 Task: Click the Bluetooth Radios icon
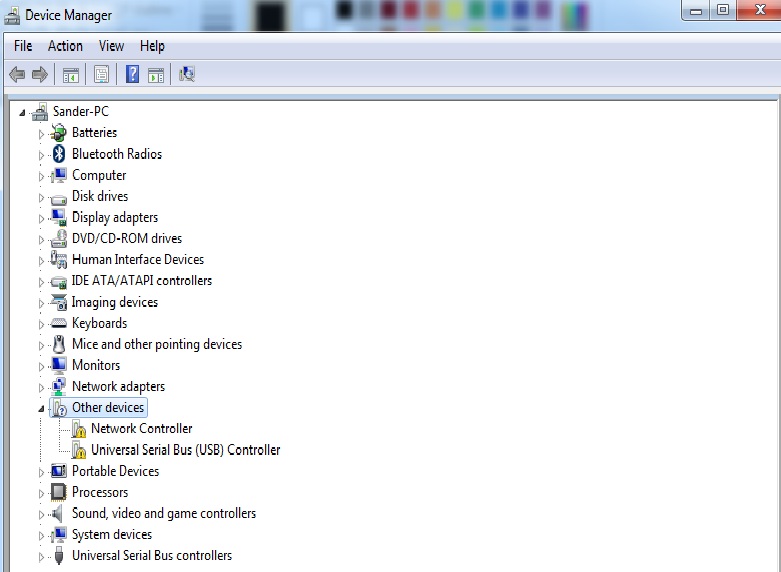[x=59, y=153]
